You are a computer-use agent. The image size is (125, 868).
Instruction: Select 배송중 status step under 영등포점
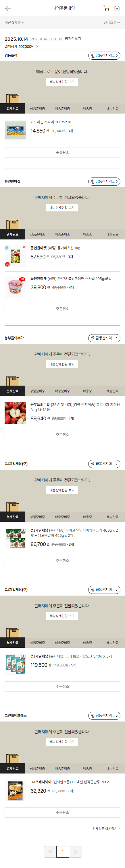pos(87,109)
